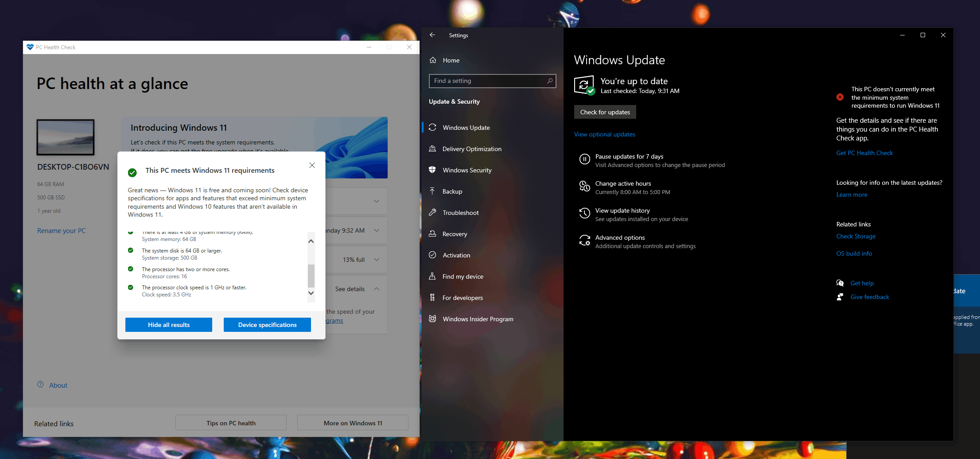Collapse the See details section
980x459 pixels.
click(x=377, y=289)
